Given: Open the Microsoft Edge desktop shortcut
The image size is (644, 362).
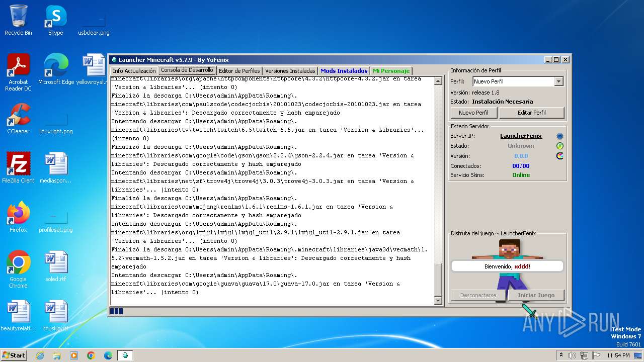Looking at the screenshot, I should point(56,70).
